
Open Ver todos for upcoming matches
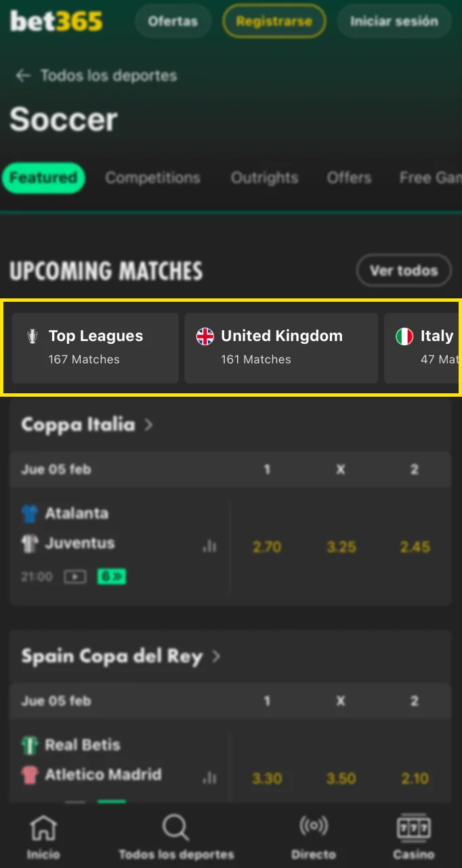pos(404,271)
